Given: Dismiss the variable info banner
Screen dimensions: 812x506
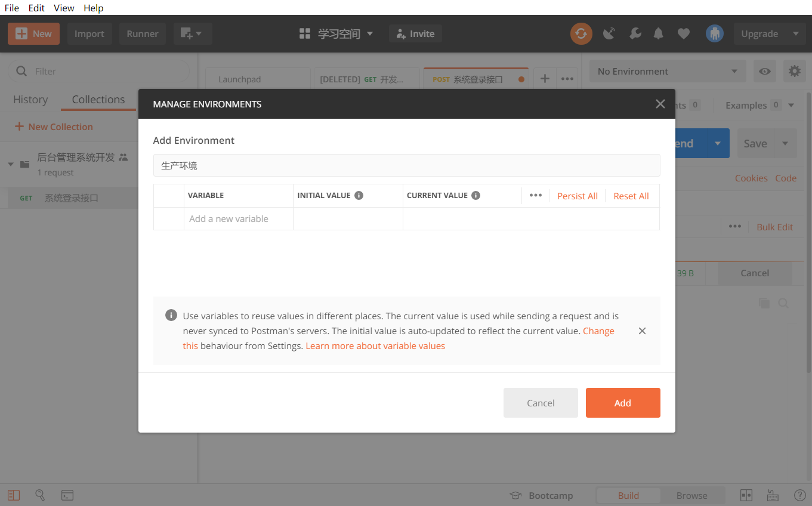Looking at the screenshot, I should coord(642,331).
